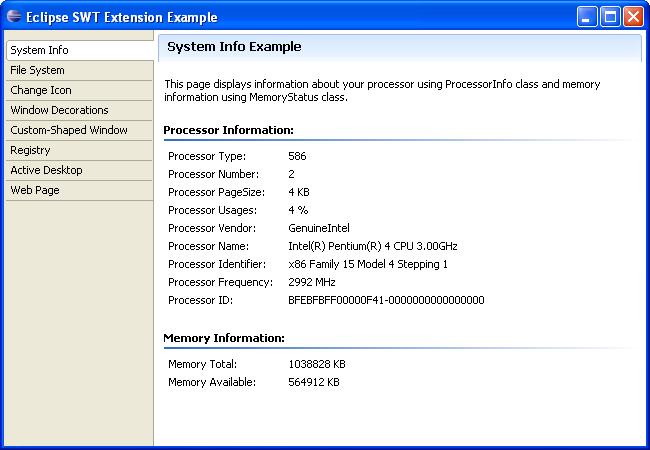
Task: Open the File System page
Action: [x=80, y=70]
